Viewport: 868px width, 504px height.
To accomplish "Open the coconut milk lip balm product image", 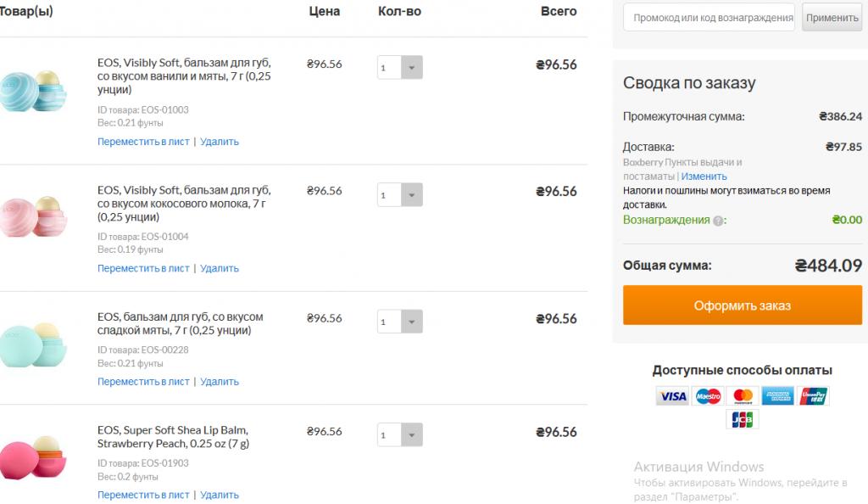I will pyautogui.click(x=33, y=216).
